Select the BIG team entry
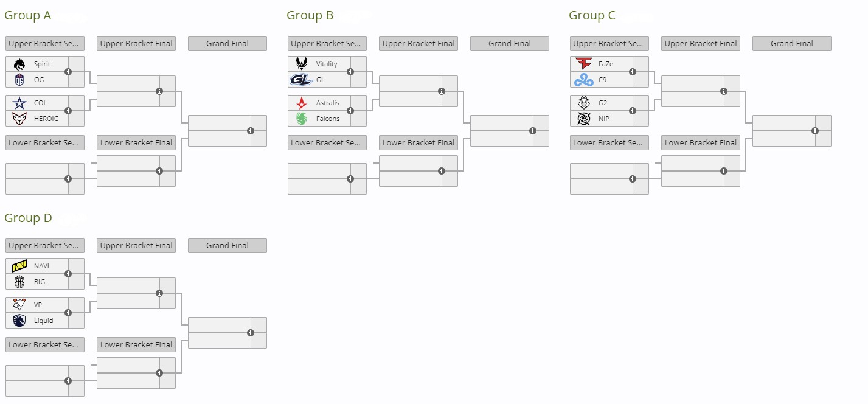 (40, 282)
